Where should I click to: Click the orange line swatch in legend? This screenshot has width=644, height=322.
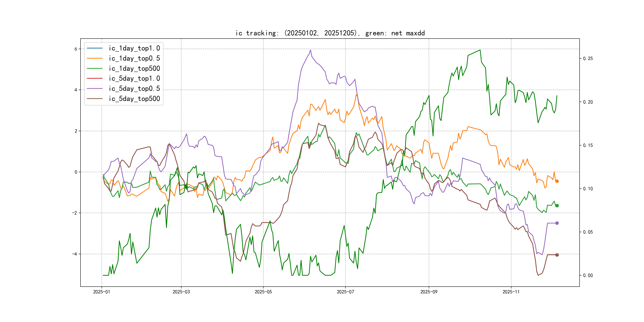(94, 58)
